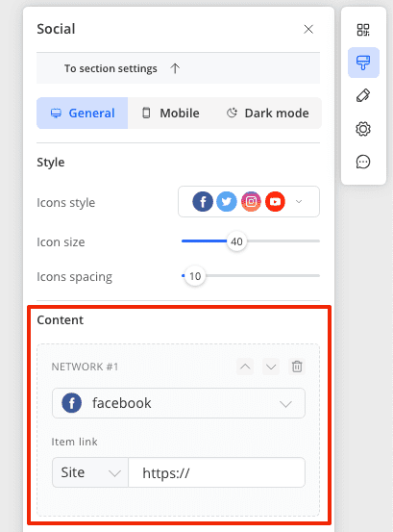Open the gear settings icon
The width and height of the screenshot is (393, 532).
[363, 129]
